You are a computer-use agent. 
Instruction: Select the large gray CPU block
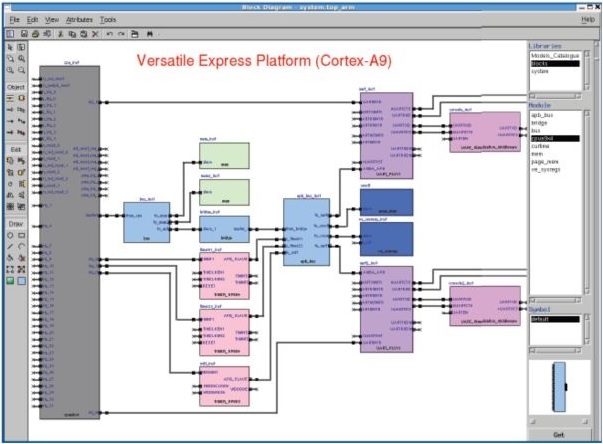[x=70, y=242]
